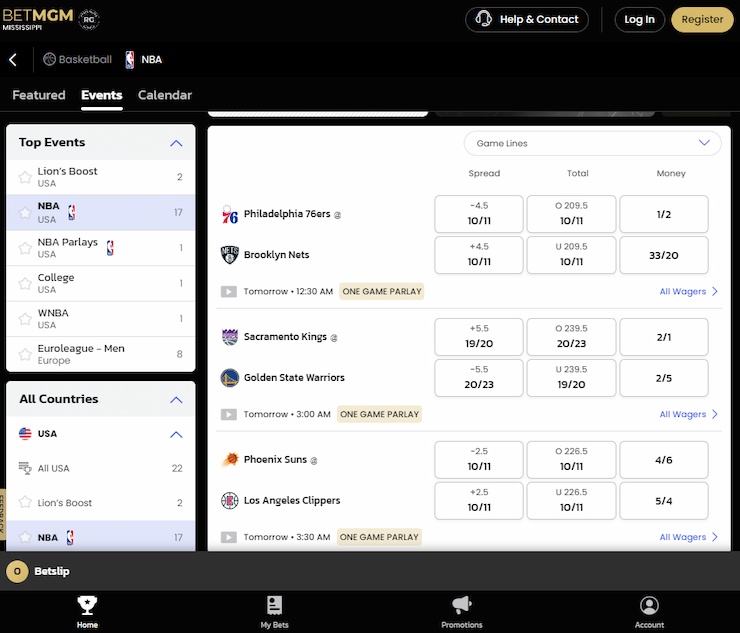Click the Golden State Warriors logo
This screenshot has height=633, width=740.
point(230,378)
